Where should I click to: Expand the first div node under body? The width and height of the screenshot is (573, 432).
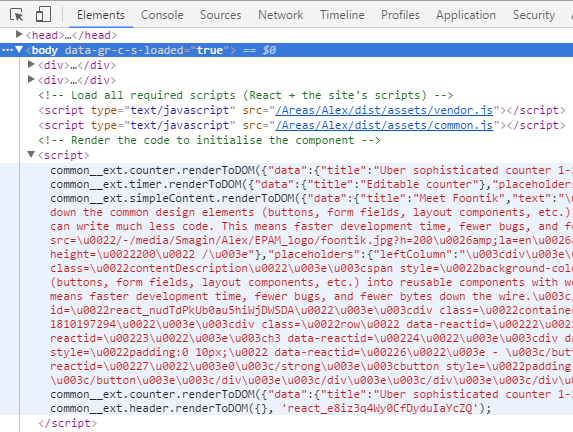[31, 64]
